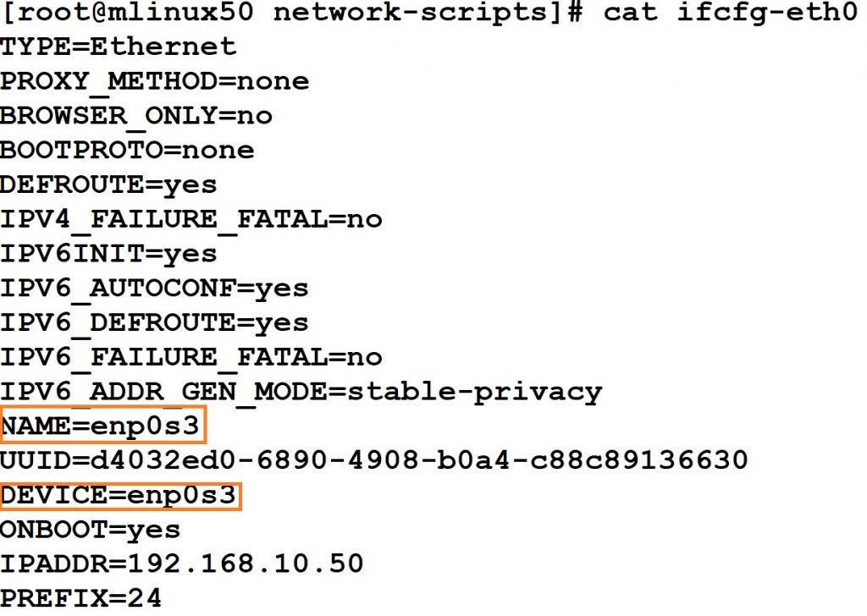
Task: Click the DEFROUTE=yes line
Action: coord(108,185)
